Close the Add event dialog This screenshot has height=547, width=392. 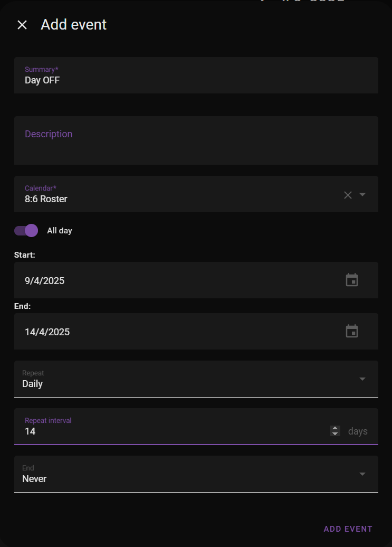coord(22,25)
